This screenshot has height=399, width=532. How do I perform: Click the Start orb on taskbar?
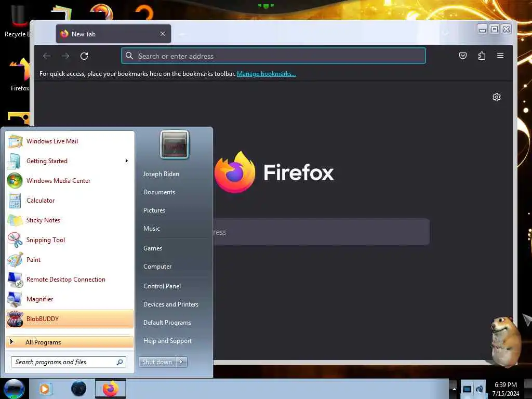tap(14, 389)
